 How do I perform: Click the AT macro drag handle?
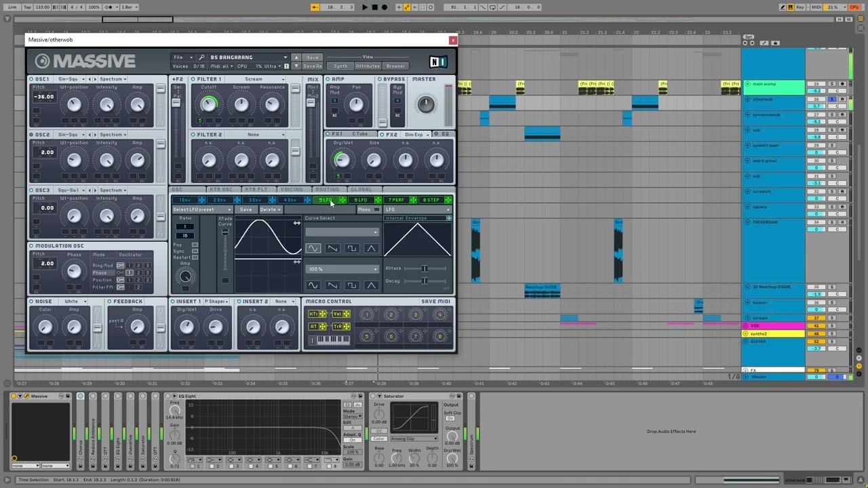[x=323, y=326]
